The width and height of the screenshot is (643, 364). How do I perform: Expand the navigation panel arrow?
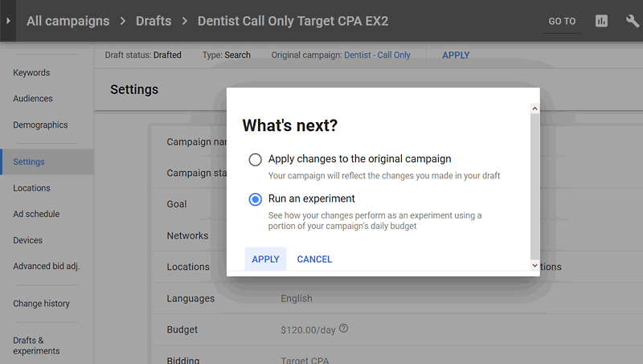tap(8, 21)
